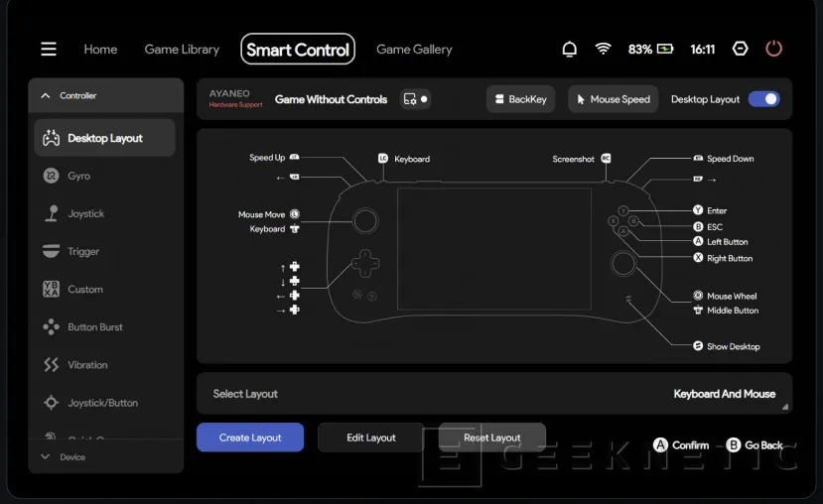Open the Select Layout dropdown
823x504 pixels.
pos(494,394)
